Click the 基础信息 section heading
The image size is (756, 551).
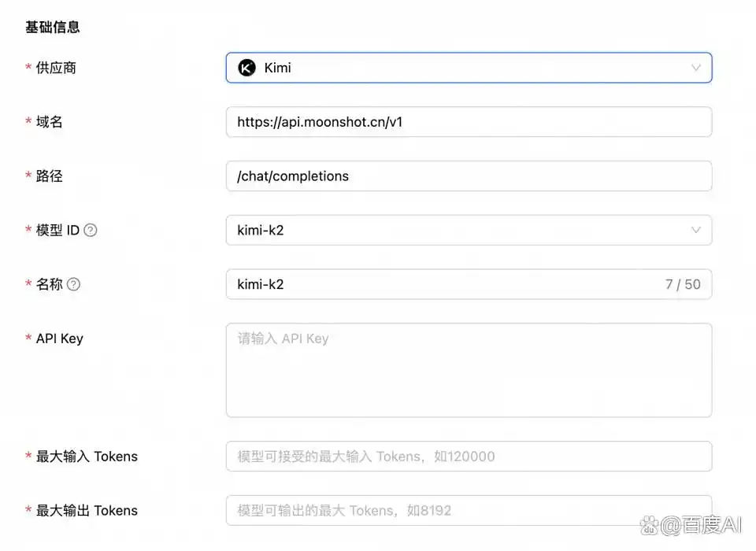53,28
